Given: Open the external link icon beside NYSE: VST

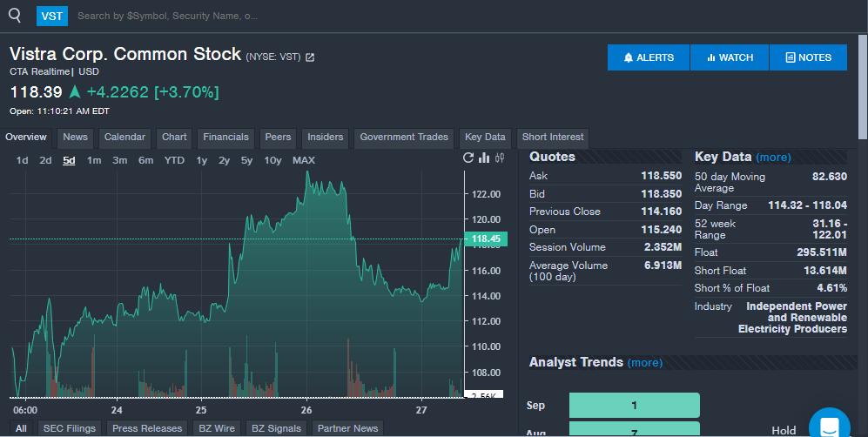Looking at the screenshot, I should click(x=310, y=57).
